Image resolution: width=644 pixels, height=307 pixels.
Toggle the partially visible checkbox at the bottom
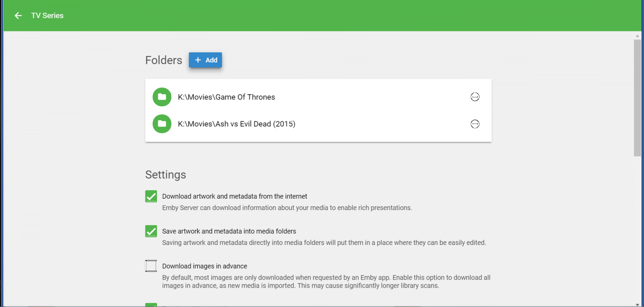[x=151, y=305]
